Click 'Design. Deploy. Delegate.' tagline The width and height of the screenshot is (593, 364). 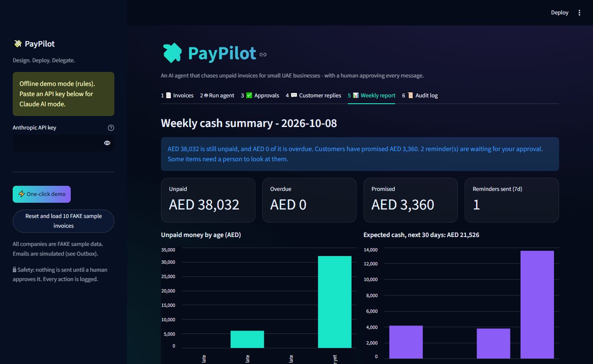click(44, 61)
